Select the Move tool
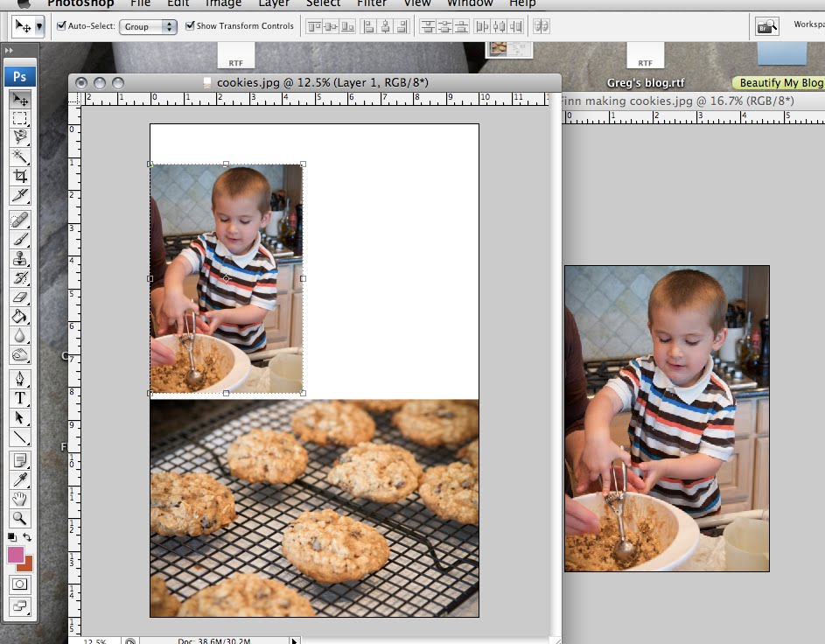 (x=19, y=100)
